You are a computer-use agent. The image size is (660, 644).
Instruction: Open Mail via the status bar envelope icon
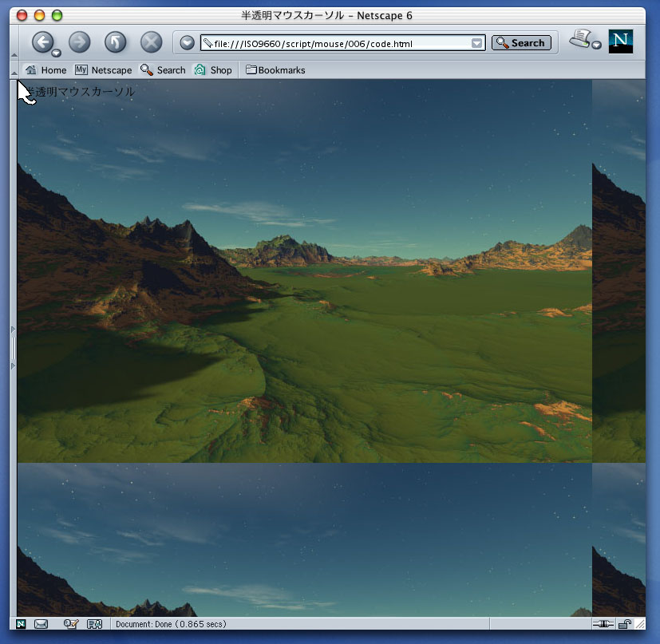(41, 624)
